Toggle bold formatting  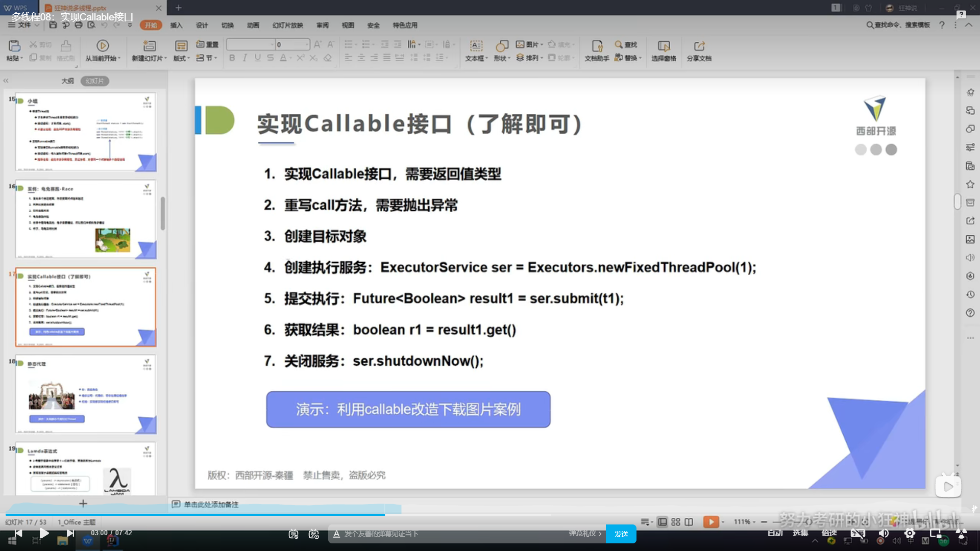point(232,58)
